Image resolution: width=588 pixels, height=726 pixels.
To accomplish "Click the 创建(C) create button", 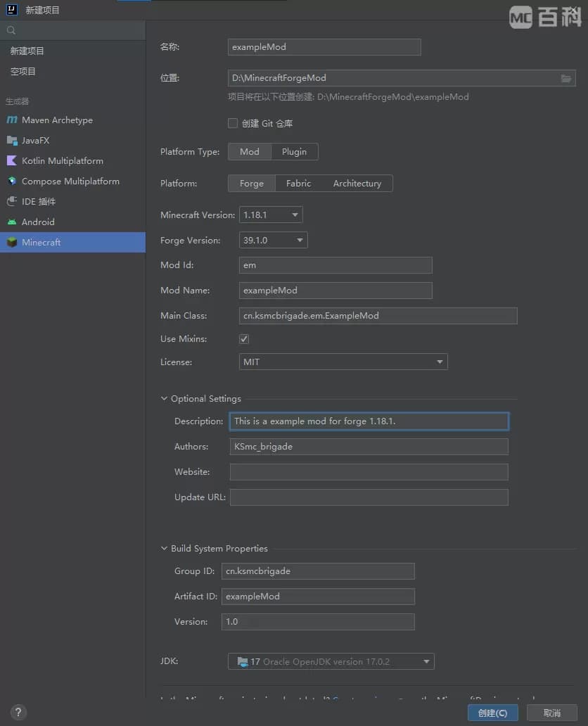I will coord(492,713).
